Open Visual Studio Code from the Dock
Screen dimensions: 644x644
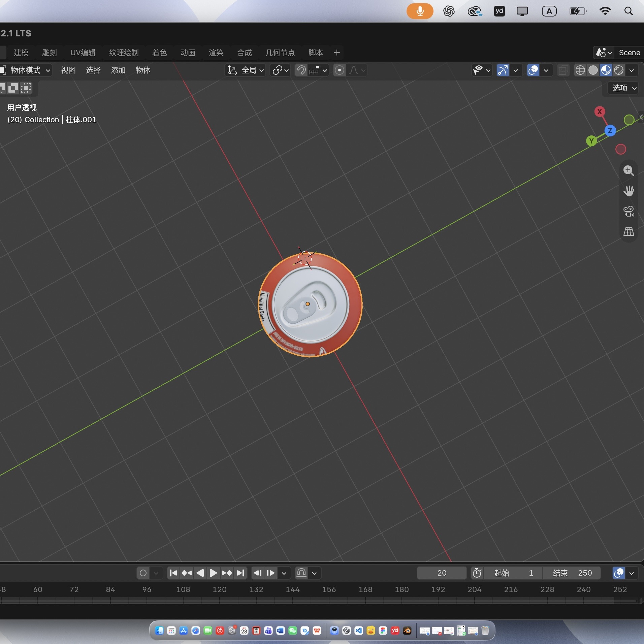point(359,631)
